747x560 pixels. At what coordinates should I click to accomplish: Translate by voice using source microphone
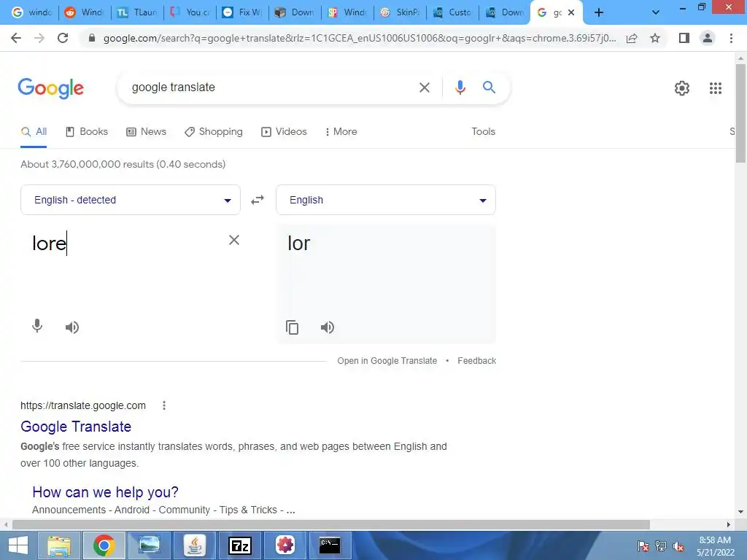[x=37, y=326]
